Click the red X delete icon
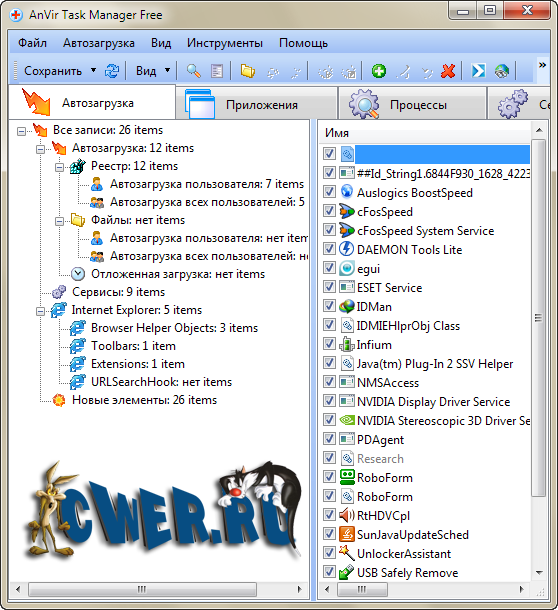This screenshot has height=610, width=558. coord(448,71)
